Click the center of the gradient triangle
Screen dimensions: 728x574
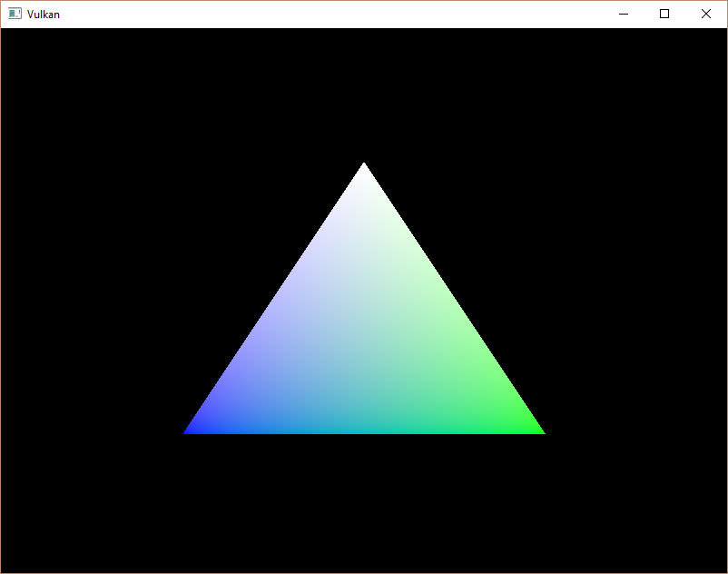(x=364, y=343)
